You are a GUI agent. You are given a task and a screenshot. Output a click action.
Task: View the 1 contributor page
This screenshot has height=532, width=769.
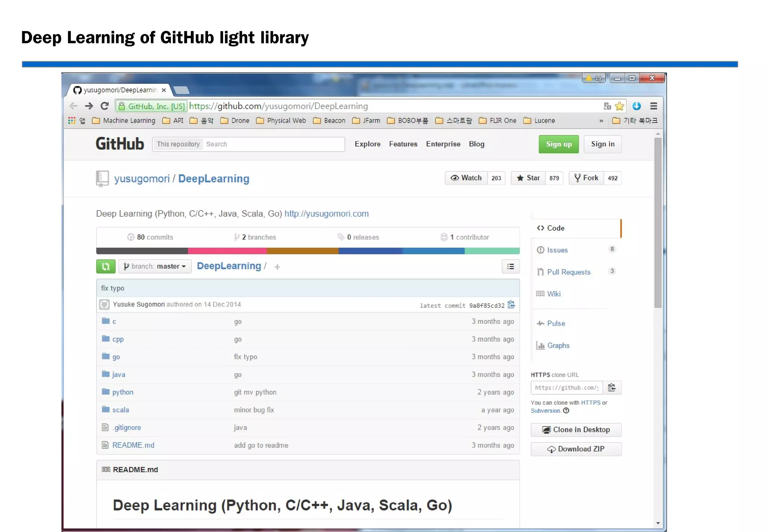coord(464,237)
